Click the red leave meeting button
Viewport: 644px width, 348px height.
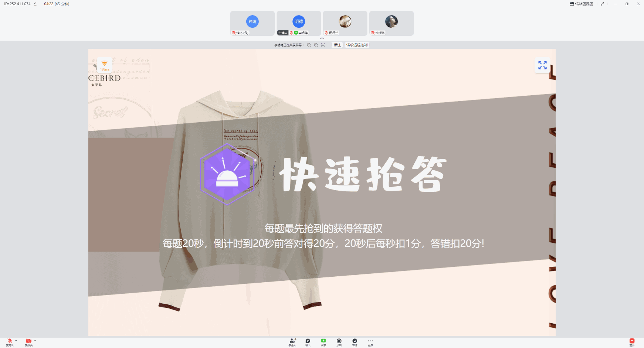click(x=632, y=342)
